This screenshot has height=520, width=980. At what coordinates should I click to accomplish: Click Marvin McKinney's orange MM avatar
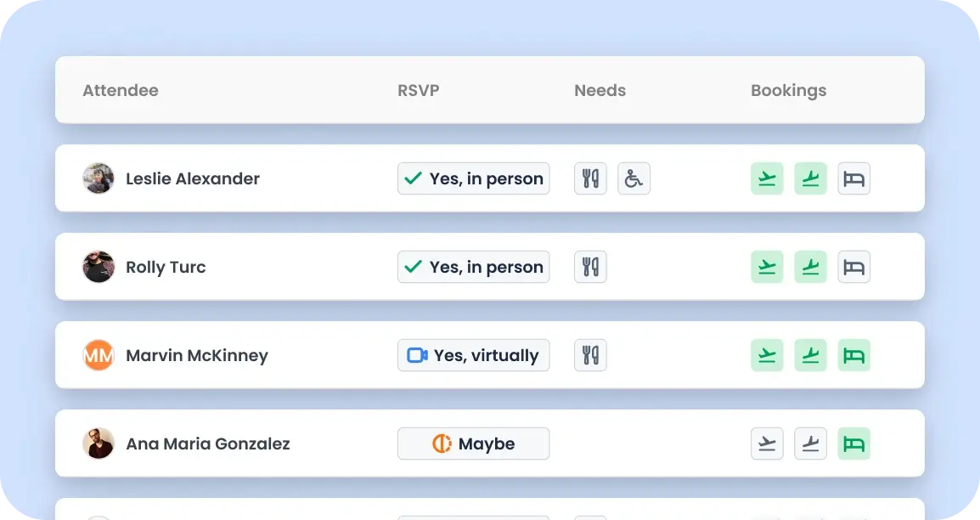point(99,355)
